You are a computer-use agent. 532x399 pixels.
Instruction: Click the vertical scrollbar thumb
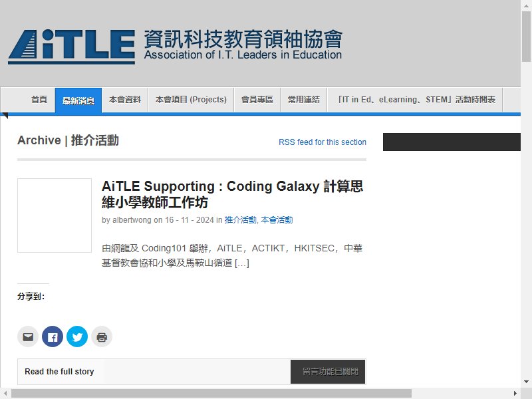tap(526, 37)
